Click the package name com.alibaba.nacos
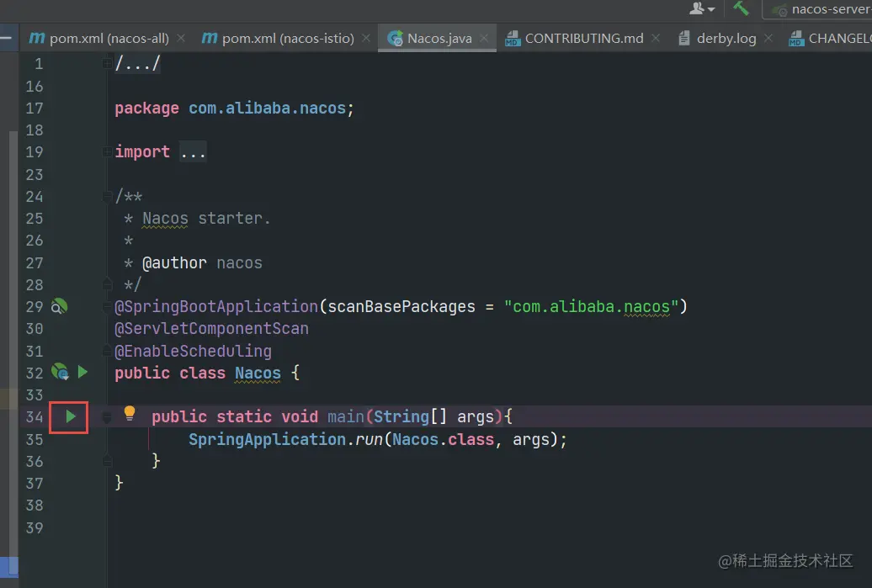The image size is (872, 588). [x=267, y=108]
